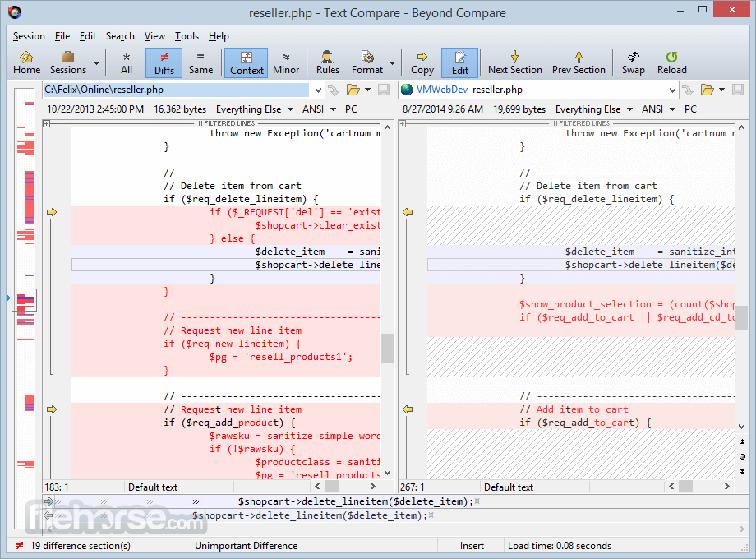Expand the Sessions dropdown arrow
The image size is (756, 559).
pos(96,63)
